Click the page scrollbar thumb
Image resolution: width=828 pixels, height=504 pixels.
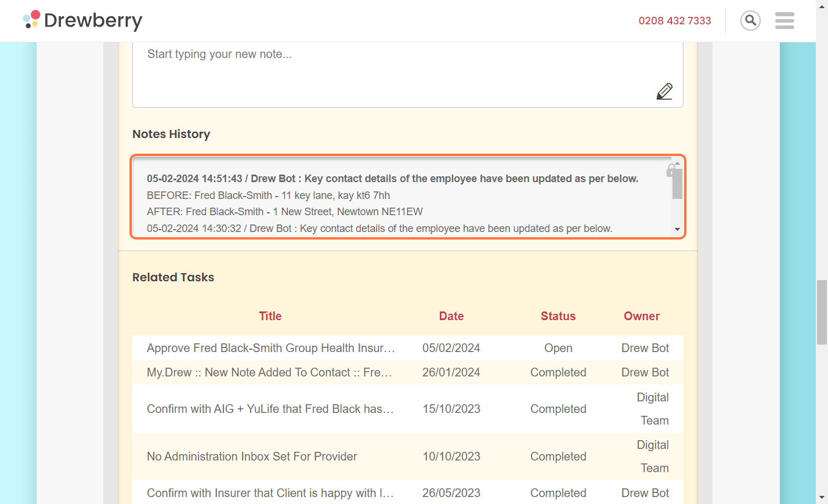(822, 312)
